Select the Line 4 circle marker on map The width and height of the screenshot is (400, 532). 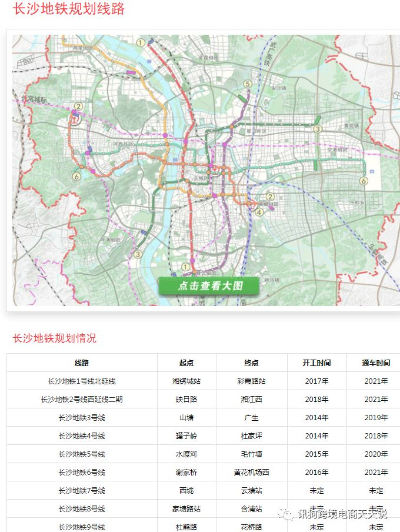point(259,212)
